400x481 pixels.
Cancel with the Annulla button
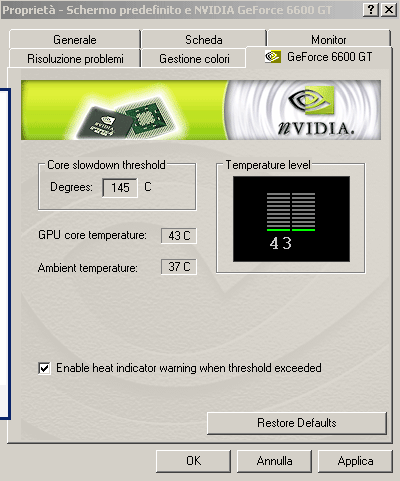coord(274,461)
